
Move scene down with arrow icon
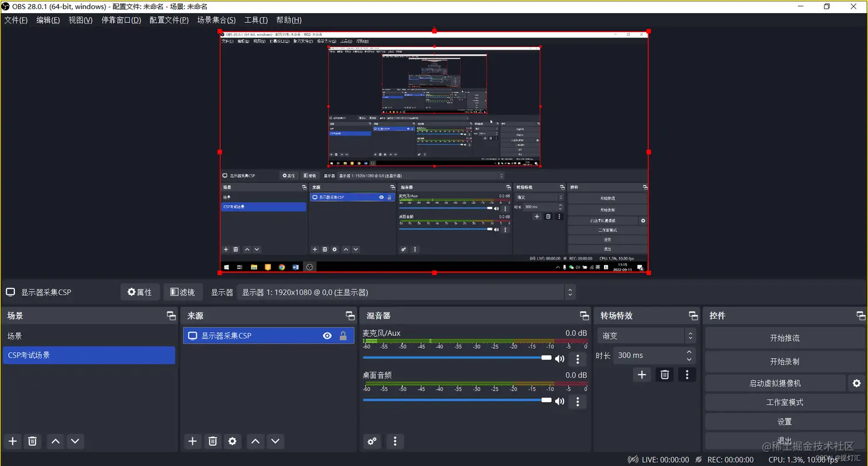click(x=75, y=441)
